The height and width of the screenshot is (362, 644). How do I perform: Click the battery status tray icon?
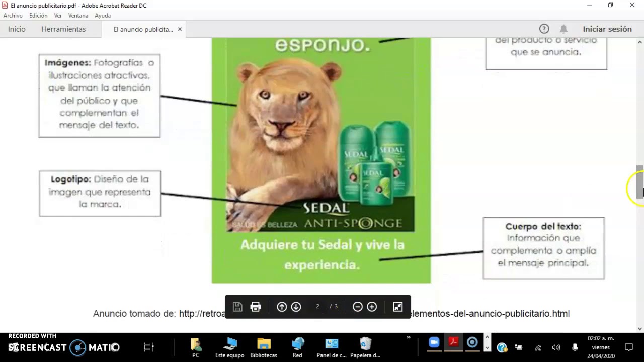coord(519,347)
